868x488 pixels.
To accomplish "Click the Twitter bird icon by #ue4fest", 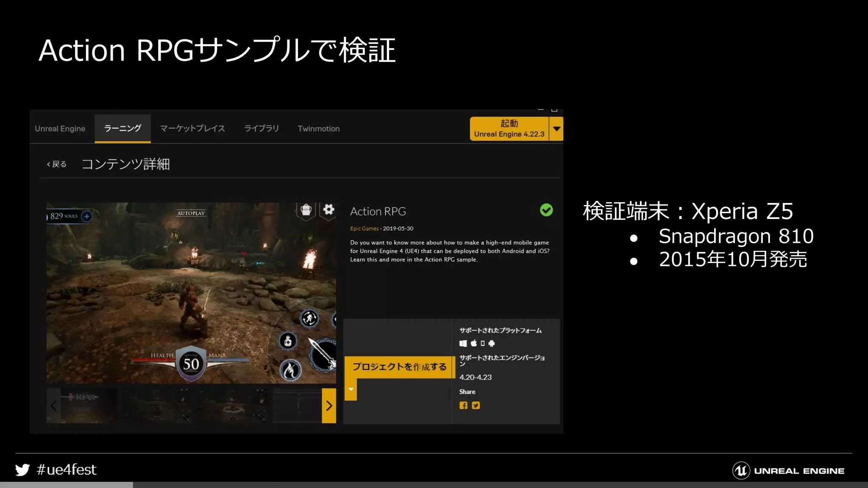I will pos(22,470).
